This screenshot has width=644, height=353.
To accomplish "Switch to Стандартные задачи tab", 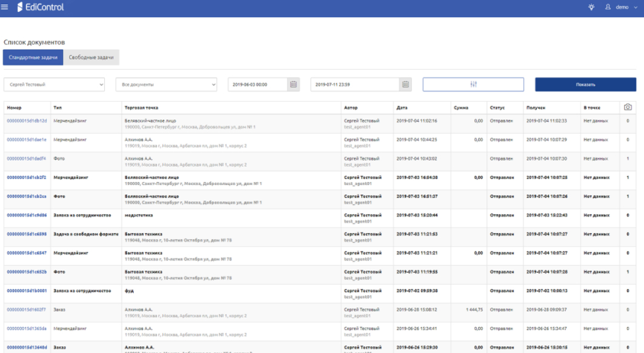I will 33,57.
